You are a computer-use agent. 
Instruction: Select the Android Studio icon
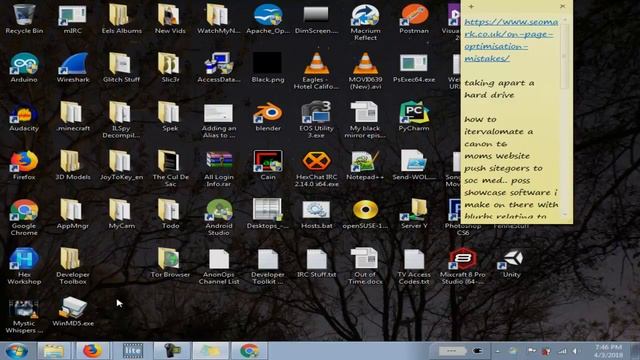pyautogui.click(x=219, y=217)
